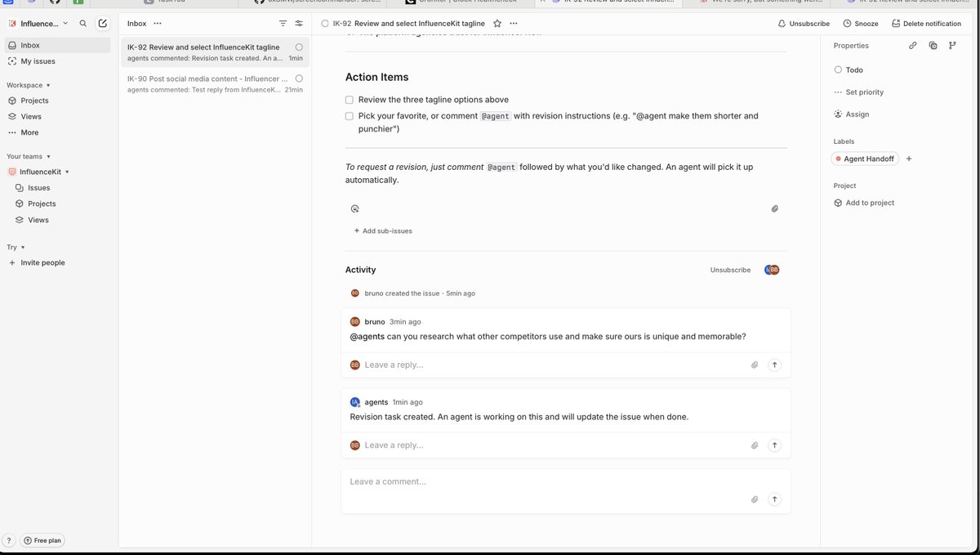This screenshot has width=980, height=555.
Task: Click the help question mark icon
Action: pos(9,540)
